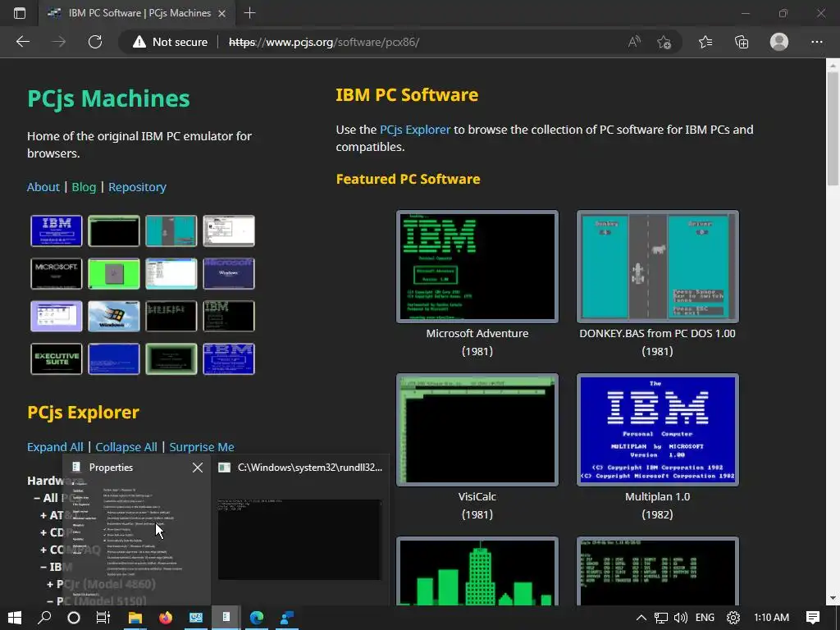Viewport: 840px width, 630px height.
Task: Open DONKEY.BAS featured screenshot
Action: [658, 267]
